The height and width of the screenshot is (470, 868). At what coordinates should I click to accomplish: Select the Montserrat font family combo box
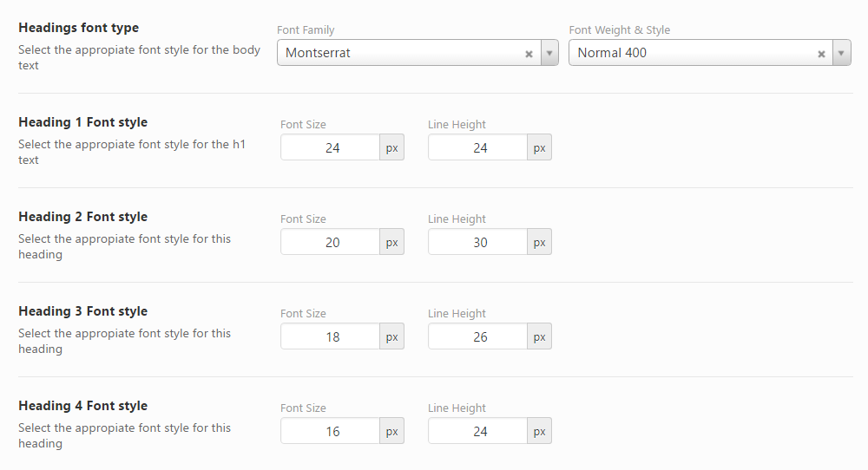[399, 53]
